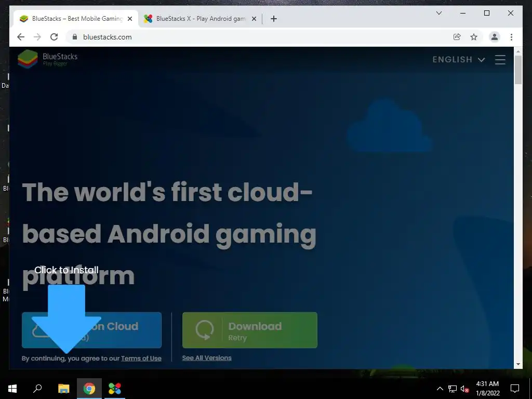
Task: Close the BlueStacks X tab
Action: coord(254,19)
